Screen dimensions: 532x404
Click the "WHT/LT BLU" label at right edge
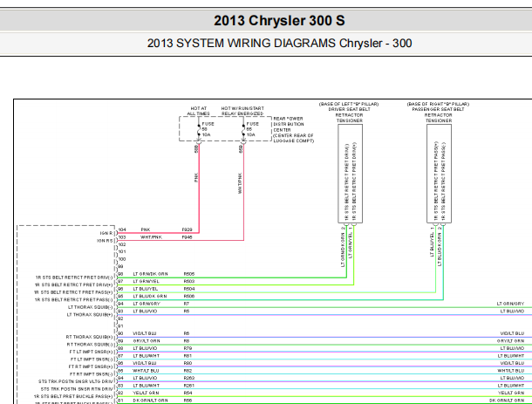click(x=511, y=371)
